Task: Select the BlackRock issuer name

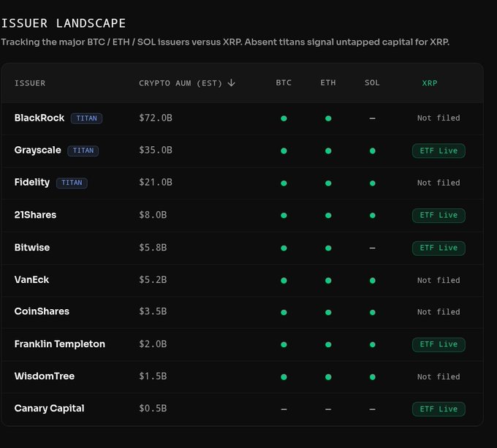Action: [x=39, y=118]
